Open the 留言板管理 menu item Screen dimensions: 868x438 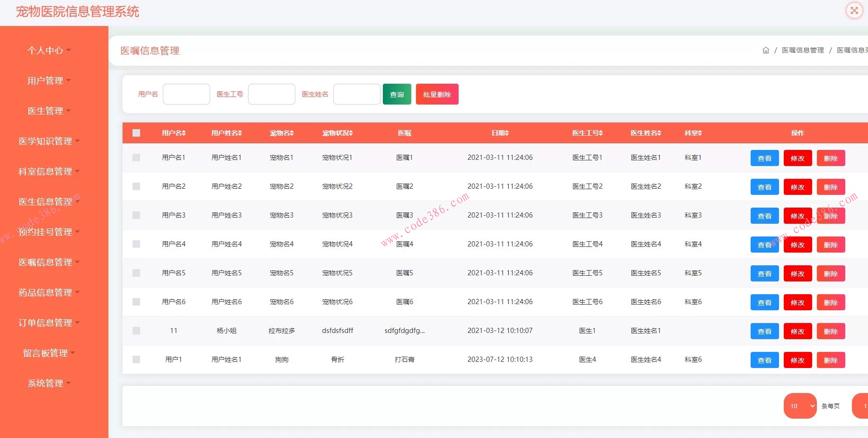click(x=49, y=353)
